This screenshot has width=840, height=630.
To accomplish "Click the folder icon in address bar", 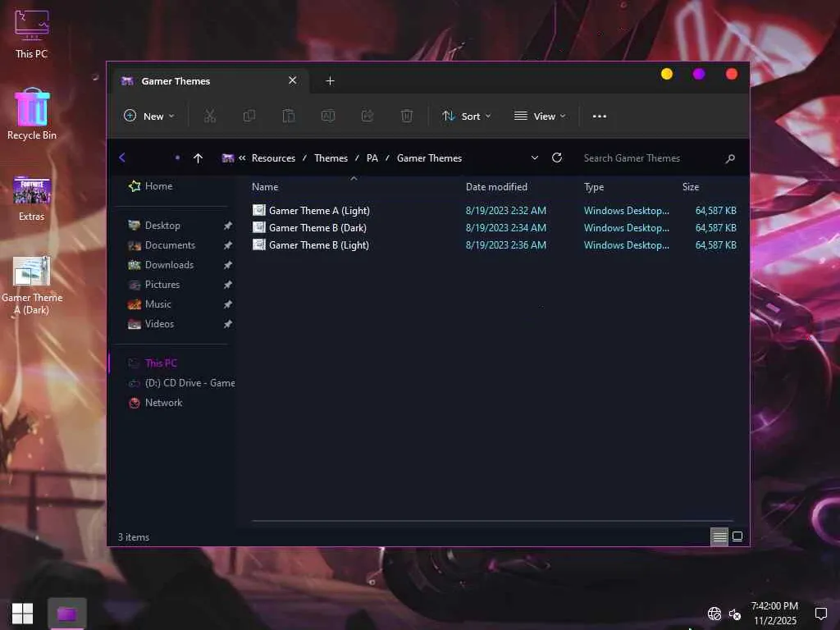I will click(x=228, y=158).
